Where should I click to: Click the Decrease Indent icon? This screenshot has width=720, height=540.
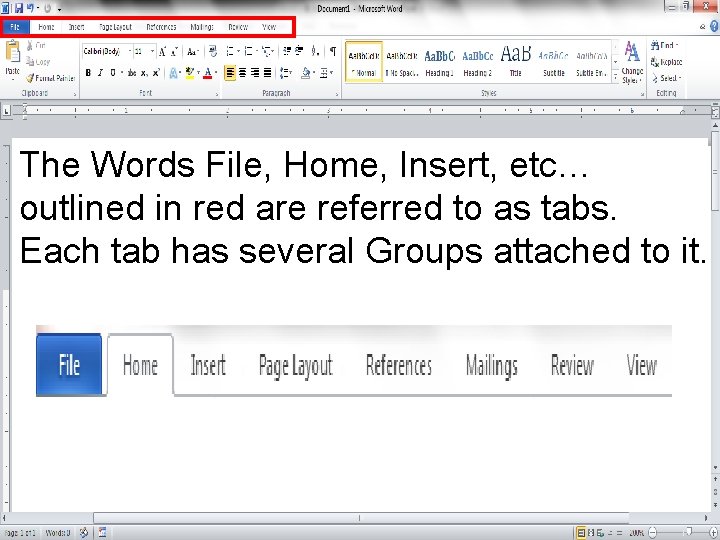287,51
